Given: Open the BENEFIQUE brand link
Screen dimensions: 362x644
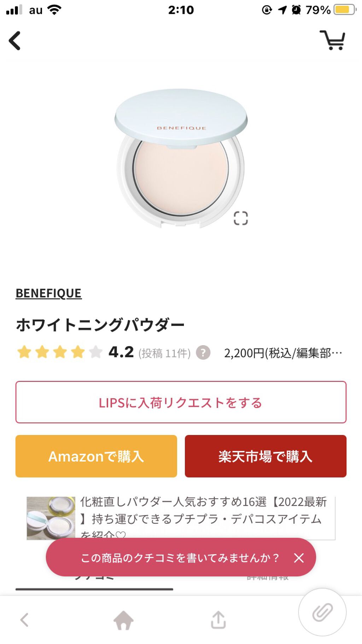Looking at the screenshot, I should click(x=49, y=293).
